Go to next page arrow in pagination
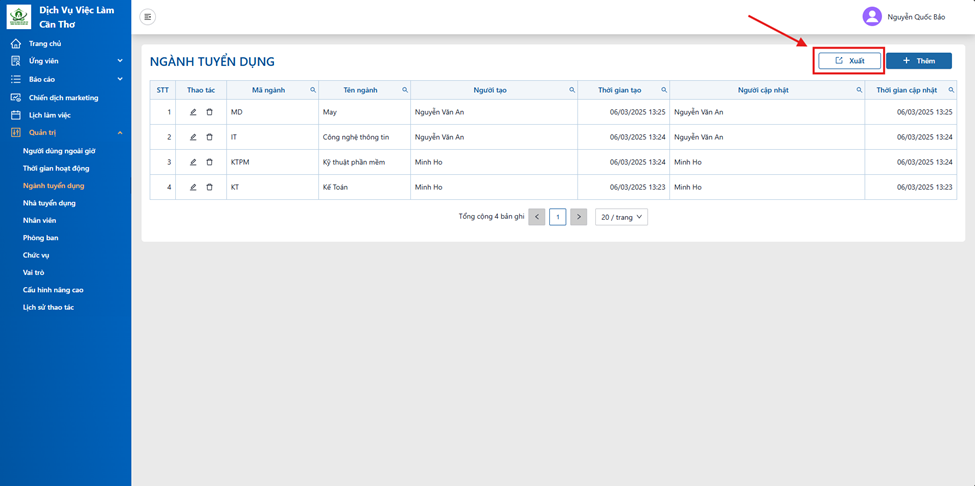 pyautogui.click(x=578, y=217)
